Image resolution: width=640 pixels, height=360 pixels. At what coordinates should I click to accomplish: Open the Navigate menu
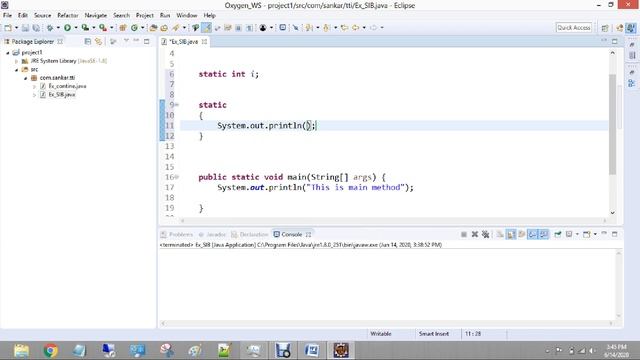[96, 15]
